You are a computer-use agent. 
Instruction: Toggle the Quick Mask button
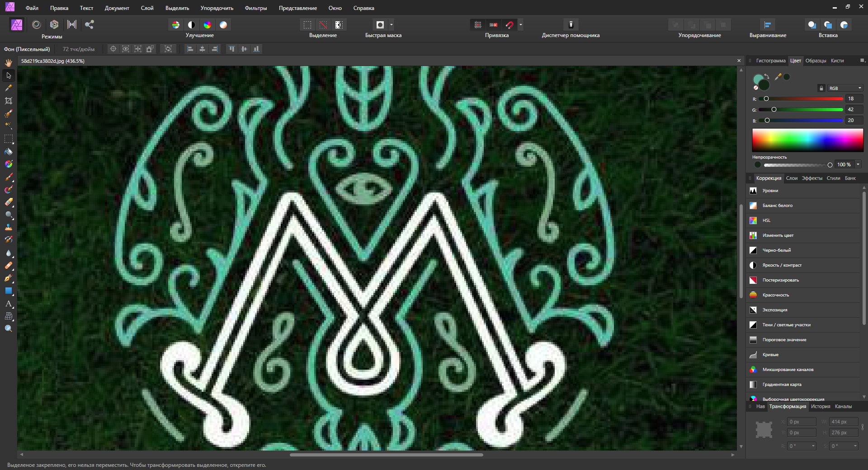(x=380, y=25)
